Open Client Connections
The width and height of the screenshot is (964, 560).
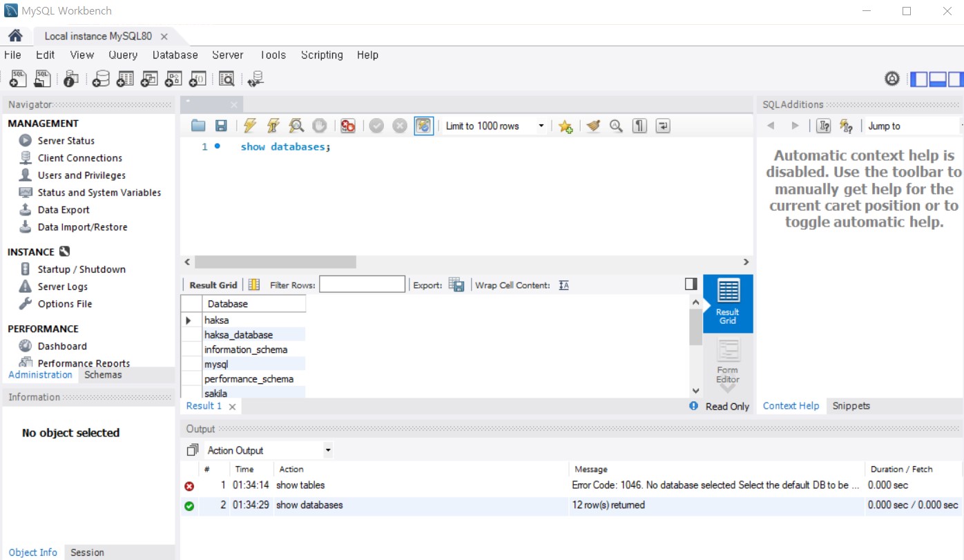[x=79, y=158]
